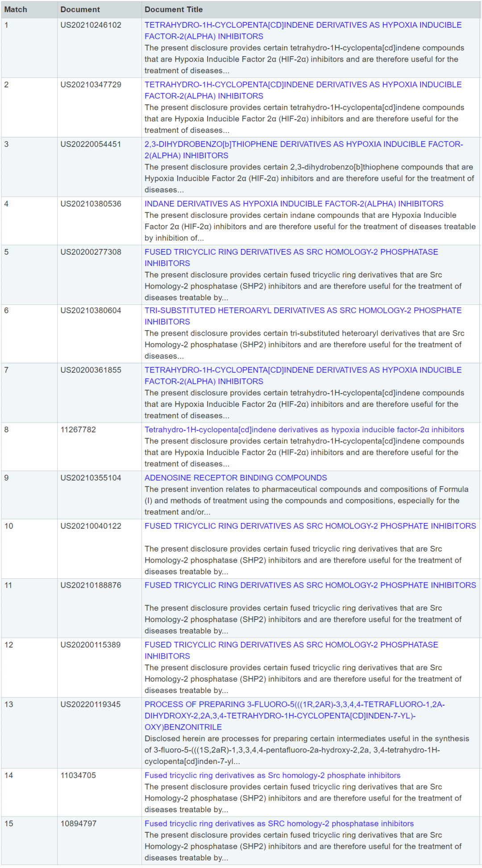
Task: Click match number 15 cell
Action: pyautogui.click(x=29, y=841)
